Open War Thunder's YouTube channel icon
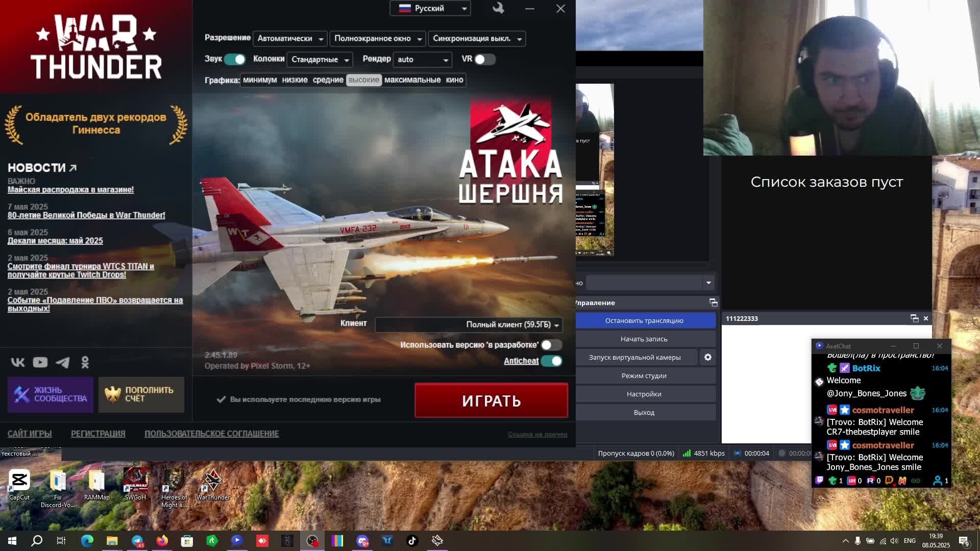The height and width of the screenshot is (551, 980). click(x=40, y=362)
